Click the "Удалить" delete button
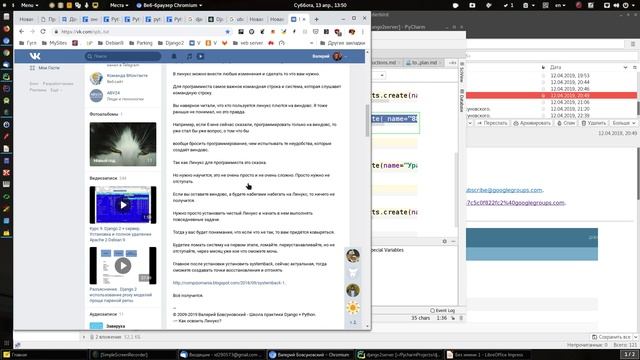 point(593,123)
